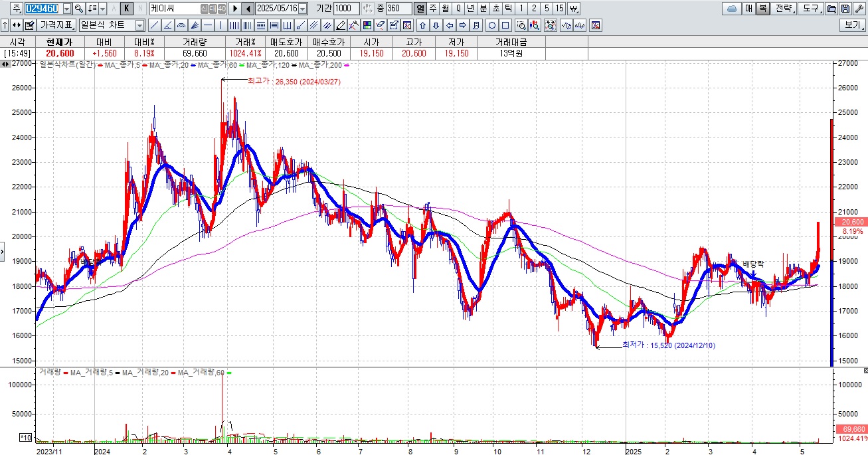Select the horizontal line drawing tool
The height and width of the screenshot is (455, 868).
pyautogui.click(x=208, y=25)
